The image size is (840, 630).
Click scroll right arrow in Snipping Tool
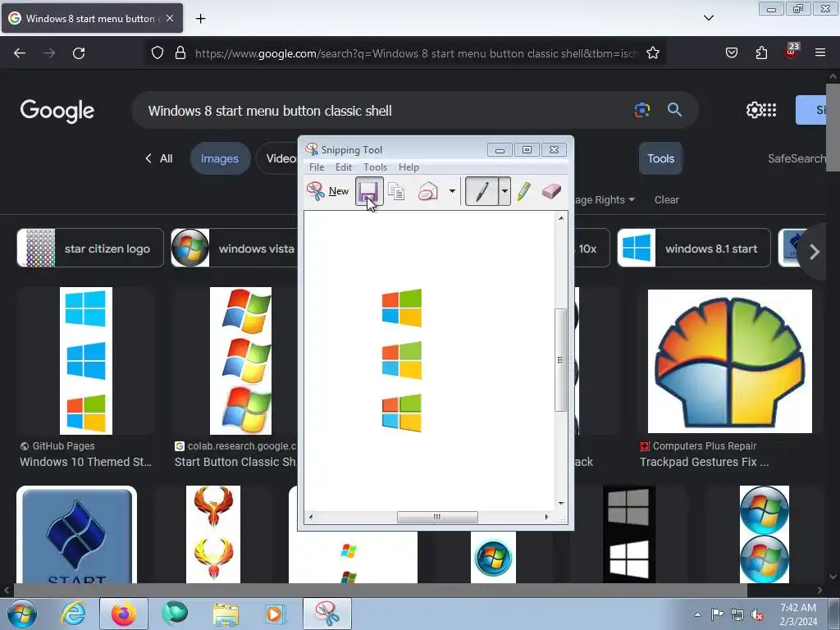pos(546,517)
